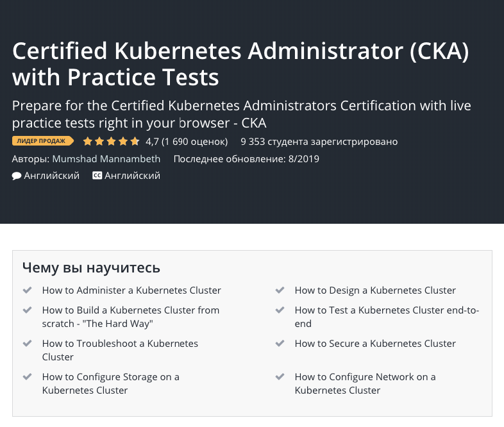Click the checkmark next to Test Cluster end-to-end

click(280, 310)
